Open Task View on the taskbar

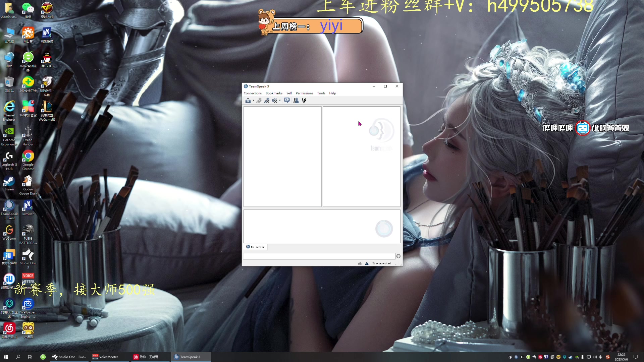click(x=30, y=357)
